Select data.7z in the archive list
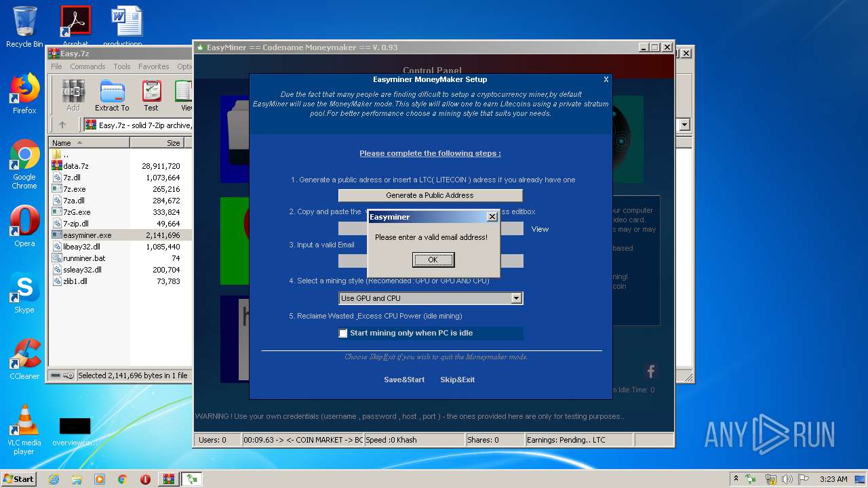868x488 pixels. [x=75, y=166]
